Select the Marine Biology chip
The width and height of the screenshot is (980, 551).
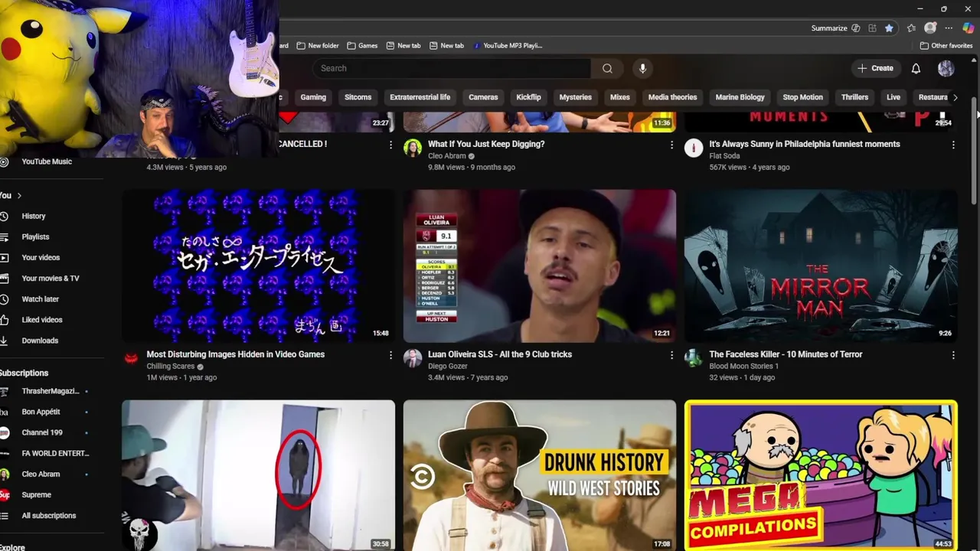click(x=740, y=97)
